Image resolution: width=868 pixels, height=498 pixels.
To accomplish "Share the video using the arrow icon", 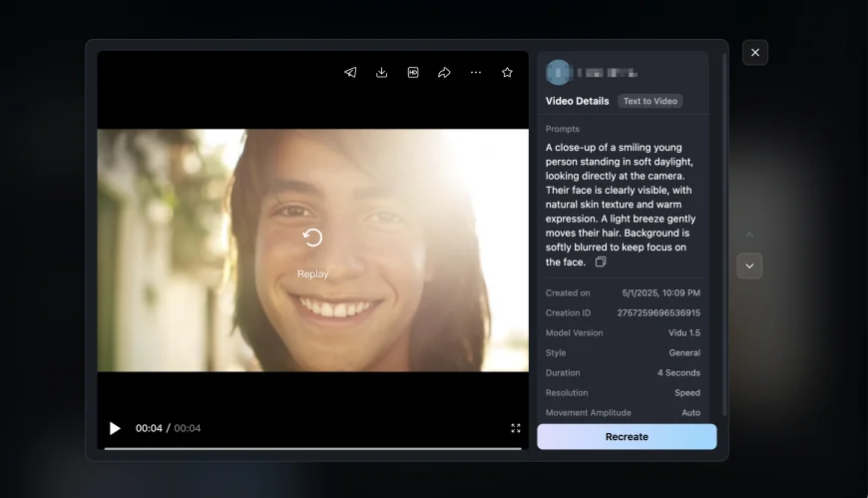I will pyautogui.click(x=444, y=73).
